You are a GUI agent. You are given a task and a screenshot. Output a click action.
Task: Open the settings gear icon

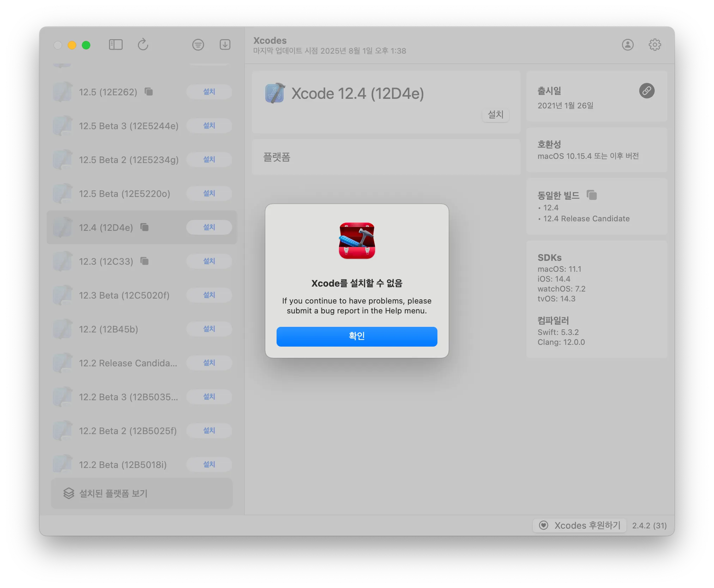[x=655, y=45]
